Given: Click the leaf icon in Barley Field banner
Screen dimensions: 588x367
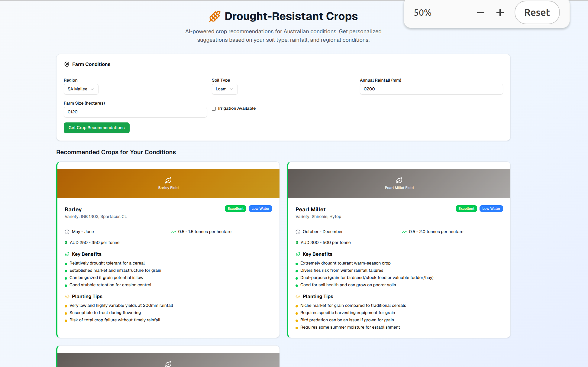Looking at the screenshot, I should tap(168, 180).
